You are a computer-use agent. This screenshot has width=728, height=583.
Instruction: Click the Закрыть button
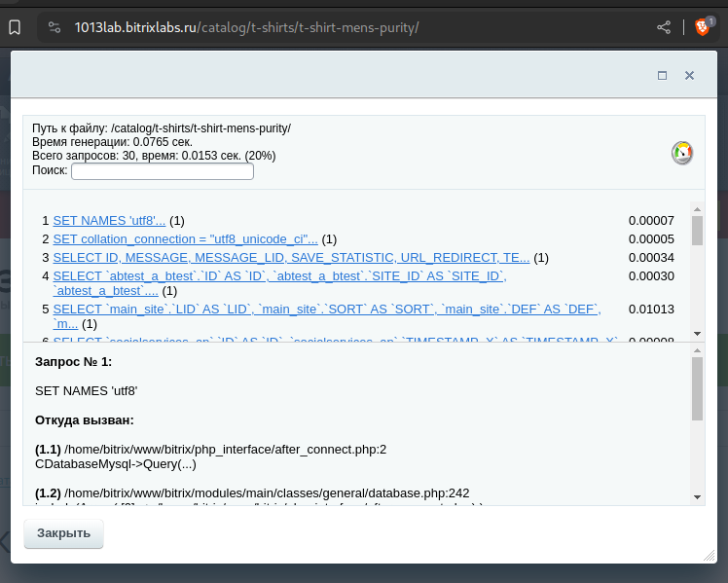pyautogui.click(x=63, y=533)
